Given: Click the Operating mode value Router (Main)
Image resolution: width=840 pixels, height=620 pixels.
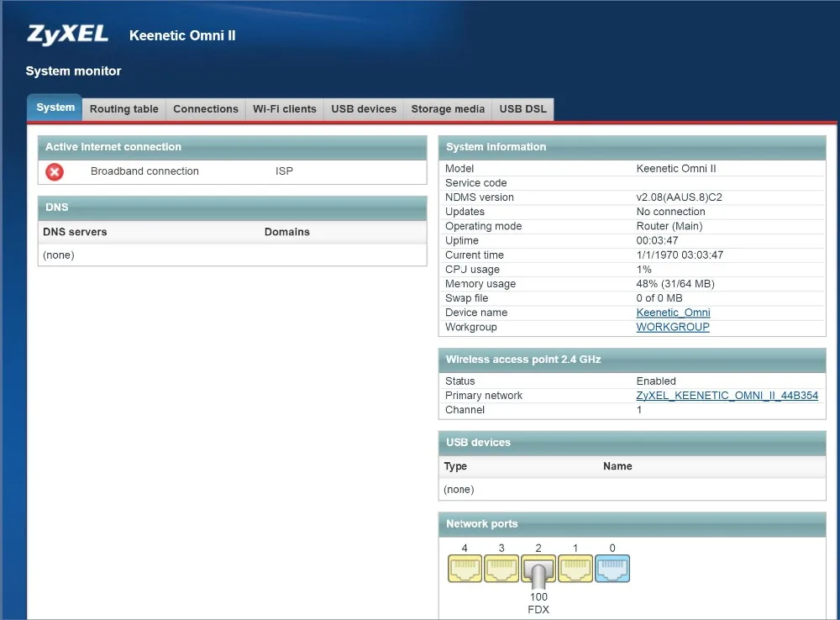Looking at the screenshot, I should pyautogui.click(x=669, y=226).
